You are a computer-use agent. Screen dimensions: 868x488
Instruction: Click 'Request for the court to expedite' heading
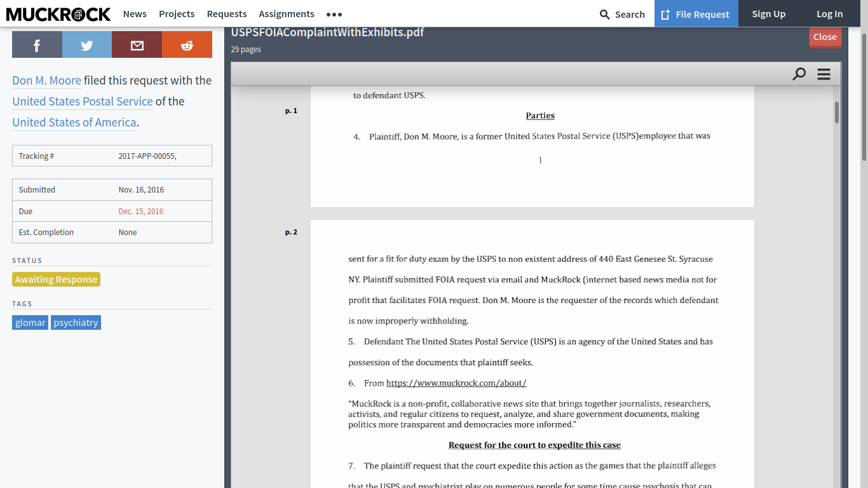[x=534, y=445]
